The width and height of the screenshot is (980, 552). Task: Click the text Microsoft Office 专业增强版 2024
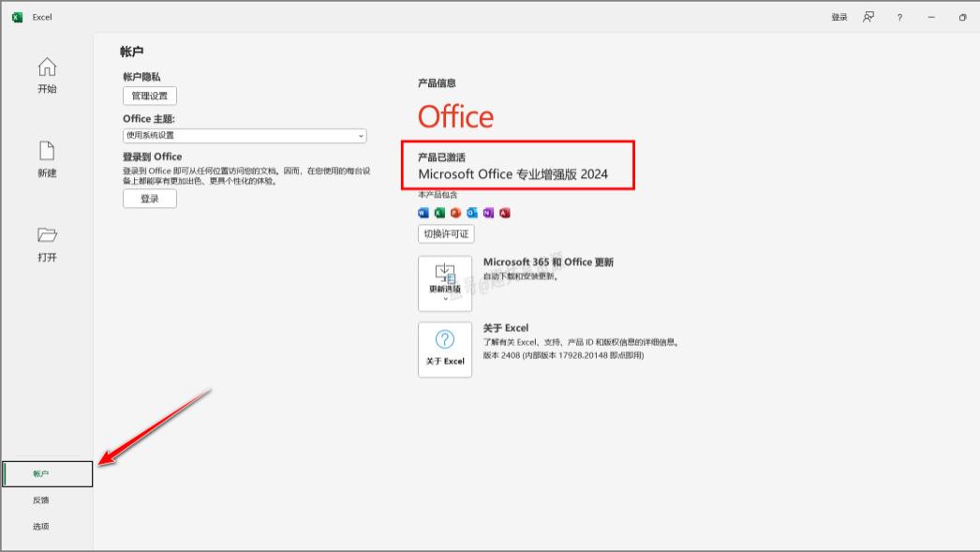[513, 174]
